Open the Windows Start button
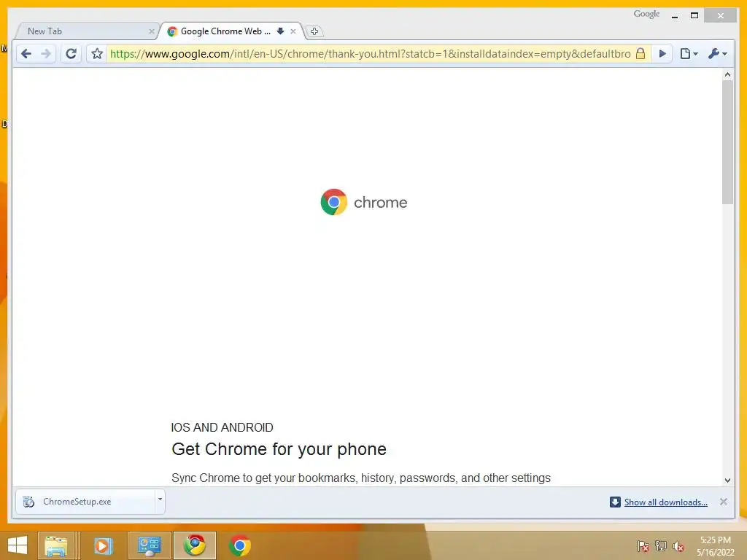The image size is (747, 560). pos(18,545)
